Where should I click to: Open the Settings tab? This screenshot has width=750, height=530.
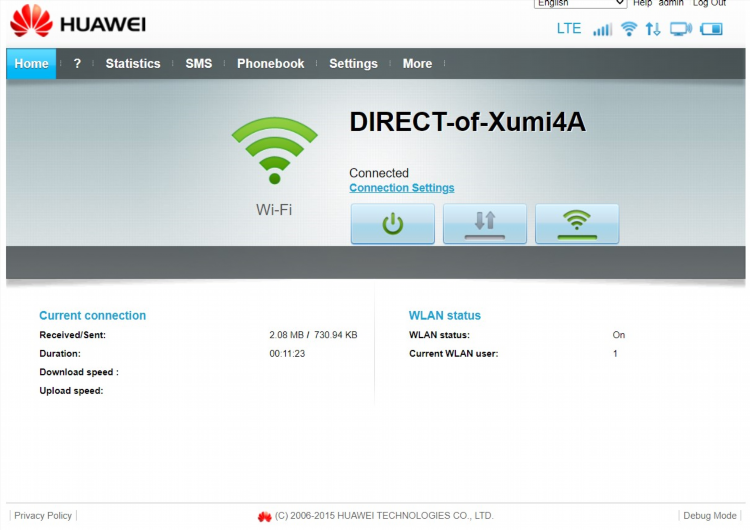[x=353, y=64]
